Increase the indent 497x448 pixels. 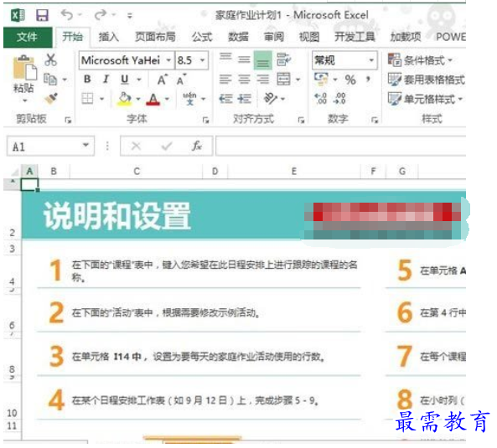click(x=245, y=99)
